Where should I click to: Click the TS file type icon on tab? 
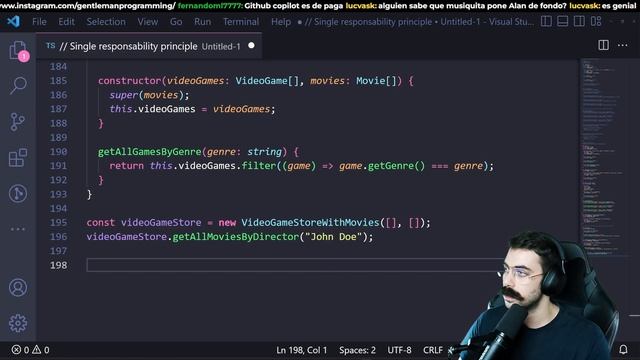pos(51,46)
